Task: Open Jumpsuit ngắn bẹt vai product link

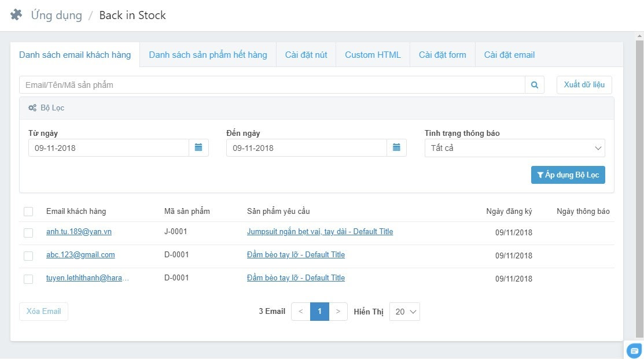Action: tap(319, 232)
